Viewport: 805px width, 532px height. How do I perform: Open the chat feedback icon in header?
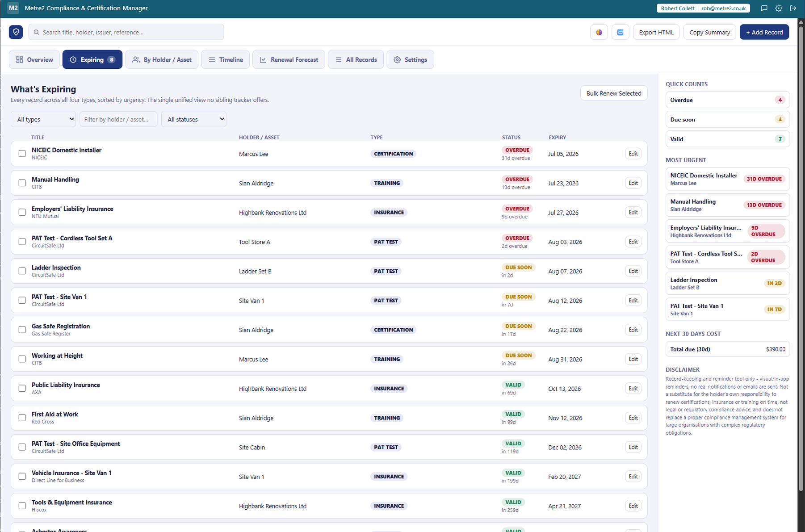point(764,8)
